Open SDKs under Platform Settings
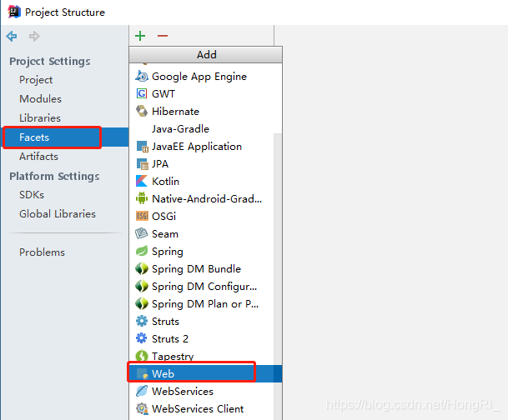The width and height of the screenshot is (508, 420). pyautogui.click(x=32, y=194)
